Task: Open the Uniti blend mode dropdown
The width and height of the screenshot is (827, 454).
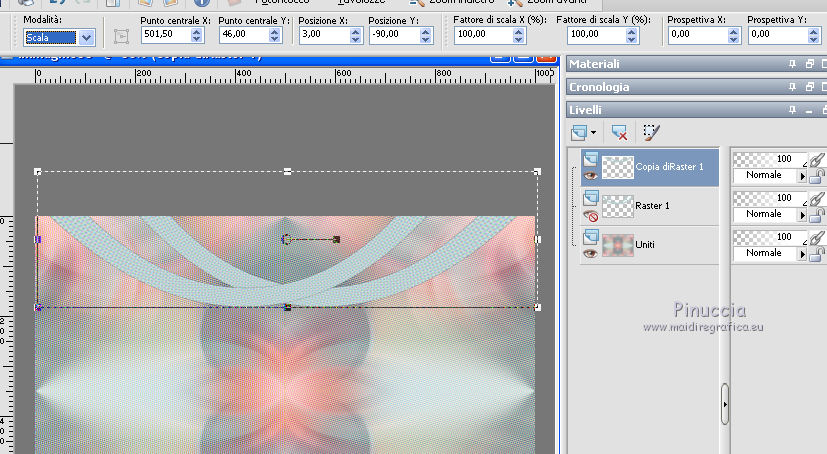Action: (802, 254)
